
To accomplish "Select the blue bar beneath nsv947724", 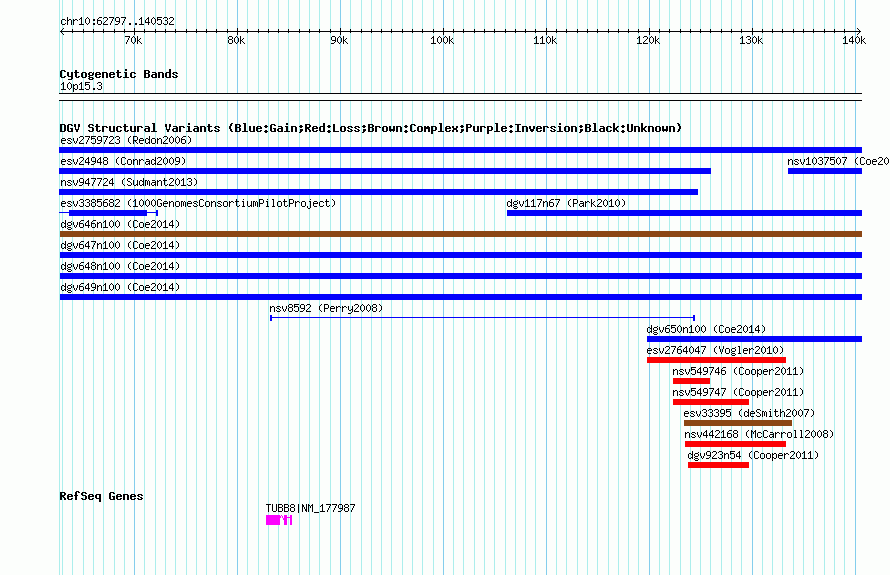I will pos(379,192).
